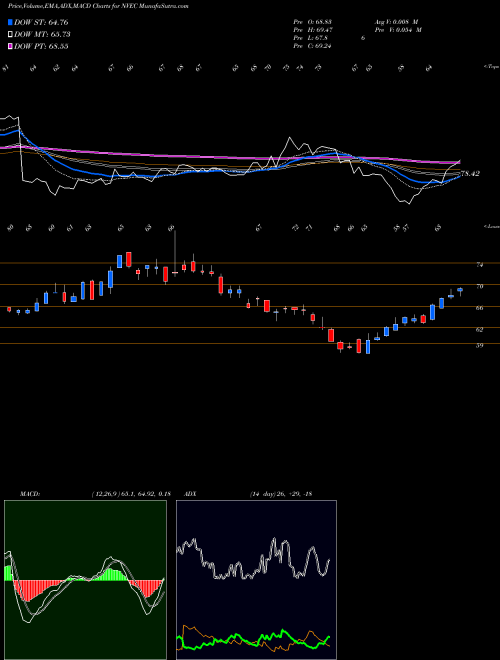
Task: Click the MACD '(12,26,9) 65.1, 64.92, 0.18' values
Action: point(130,494)
